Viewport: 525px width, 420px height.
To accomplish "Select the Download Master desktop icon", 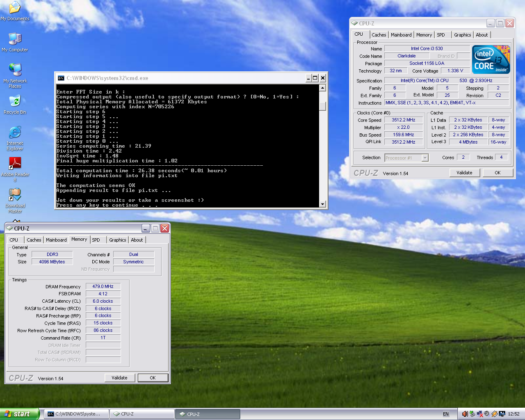I will (x=15, y=201).
